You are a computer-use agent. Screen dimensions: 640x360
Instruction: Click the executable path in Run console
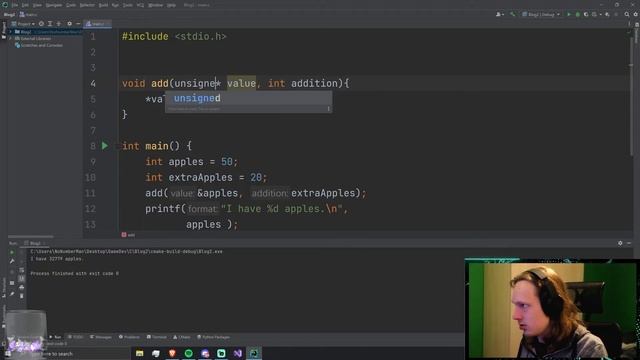127,251
